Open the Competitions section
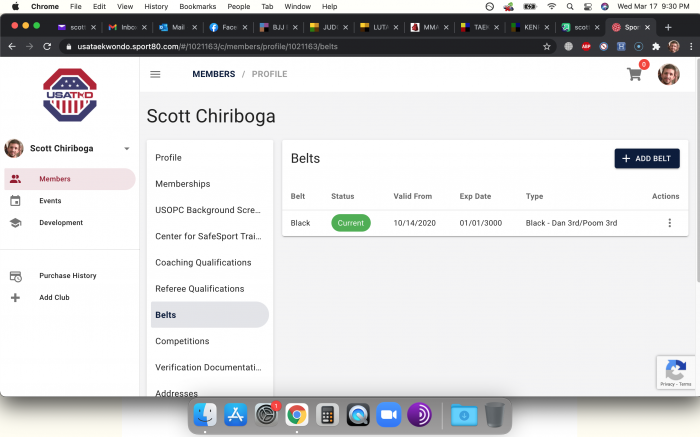This screenshot has height=437, width=700. point(209,341)
